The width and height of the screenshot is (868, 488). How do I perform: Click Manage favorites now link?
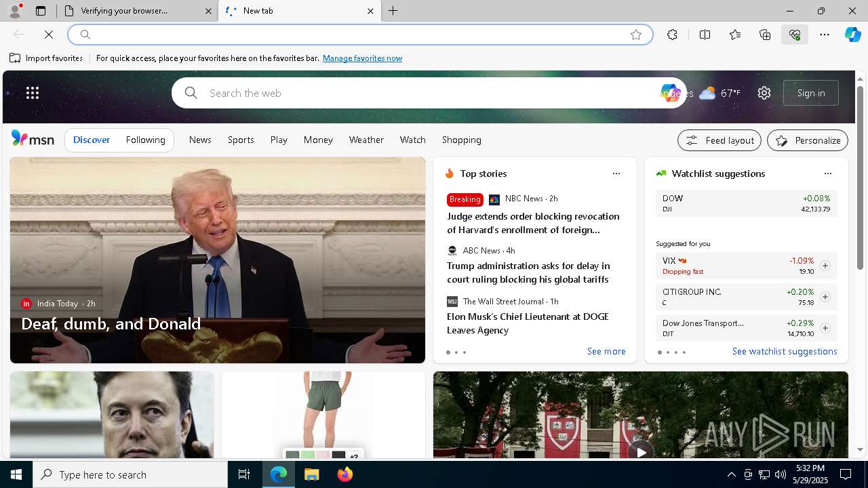[x=362, y=58]
